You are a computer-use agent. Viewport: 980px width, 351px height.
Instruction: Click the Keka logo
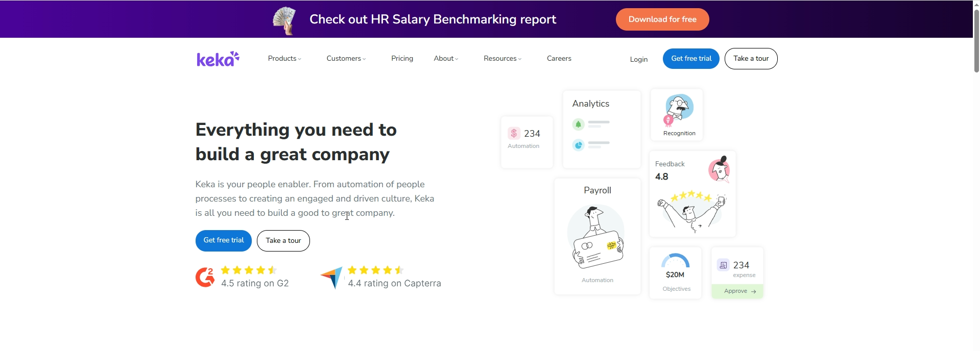[x=218, y=59]
